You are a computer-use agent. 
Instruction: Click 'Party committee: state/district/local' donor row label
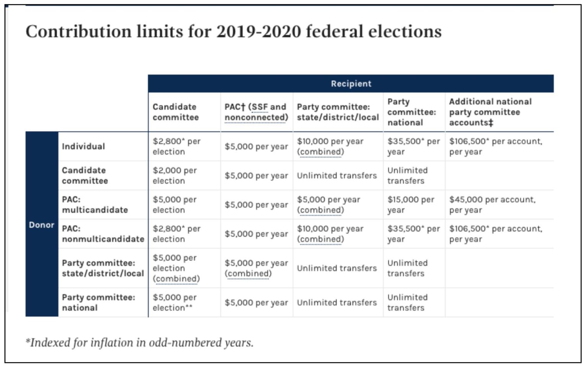pos(103,268)
